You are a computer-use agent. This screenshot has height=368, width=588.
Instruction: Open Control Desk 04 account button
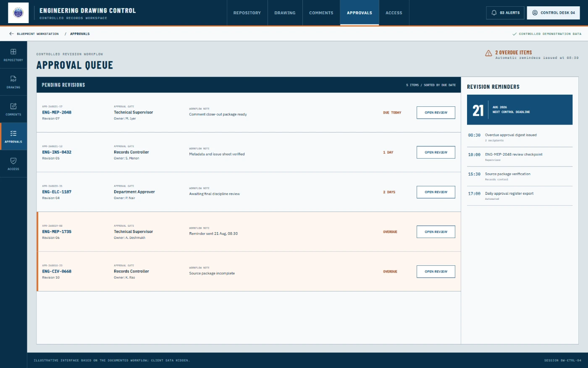click(554, 13)
